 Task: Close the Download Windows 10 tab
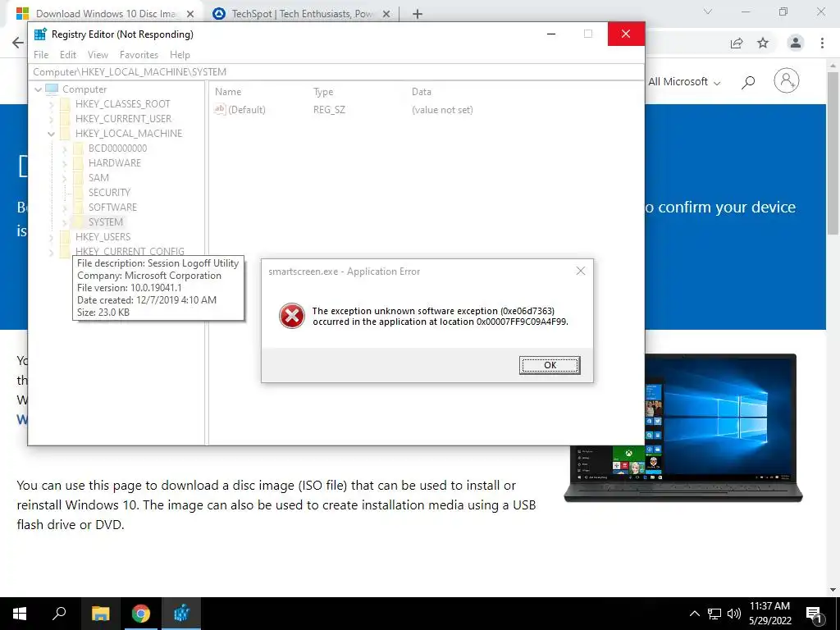click(x=190, y=14)
